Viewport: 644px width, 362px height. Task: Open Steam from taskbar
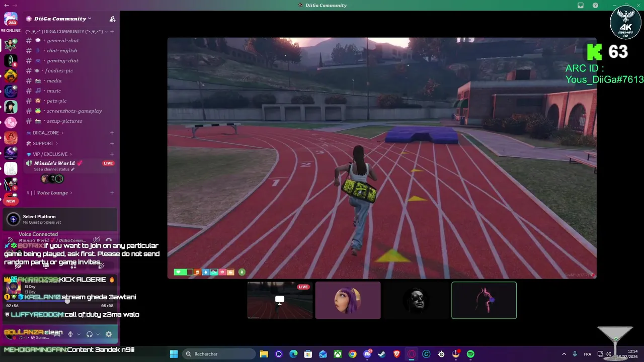tap(382, 354)
